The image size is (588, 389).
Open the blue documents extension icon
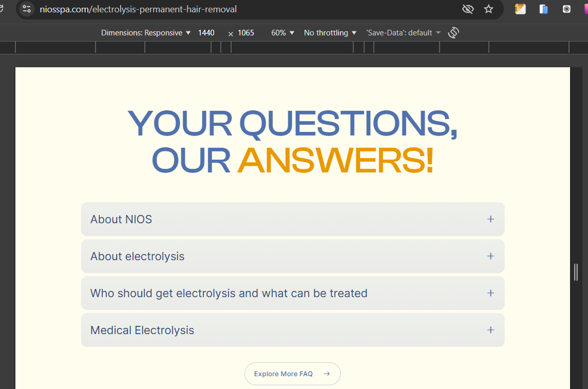coord(543,9)
